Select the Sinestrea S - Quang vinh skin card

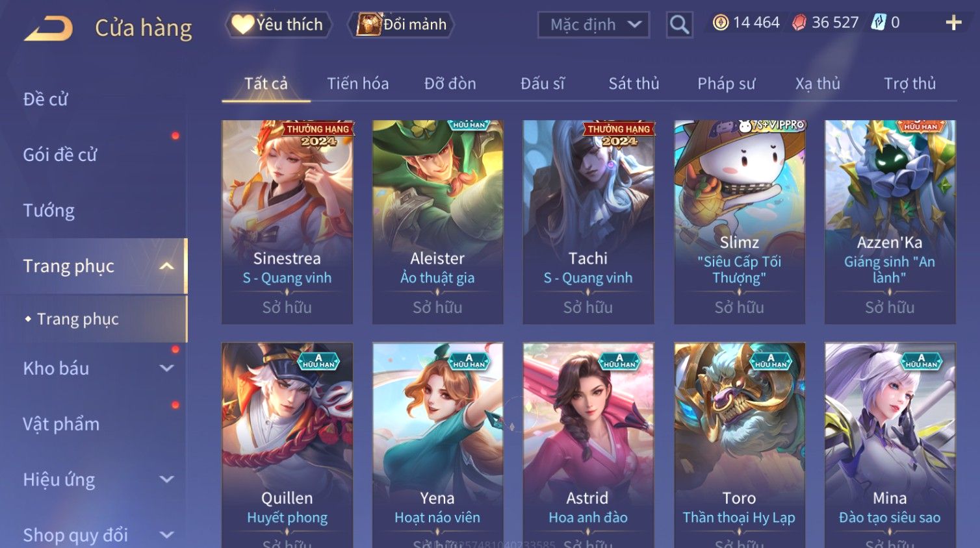coord(287,222)
